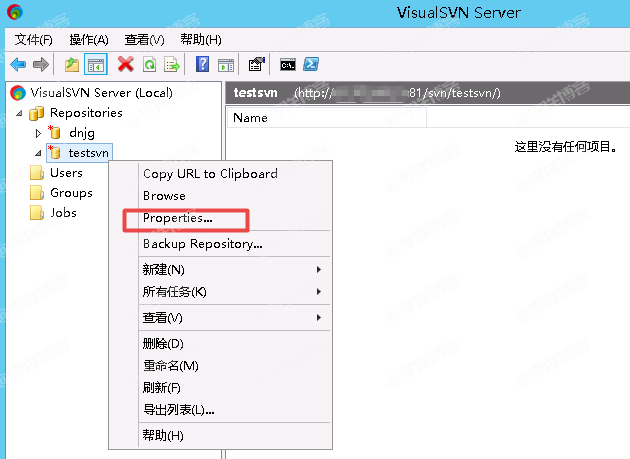Choose Backup Repository... in context menu
Image resolution: width=630 pixels, height=459 pixels.
pos(202,244)
